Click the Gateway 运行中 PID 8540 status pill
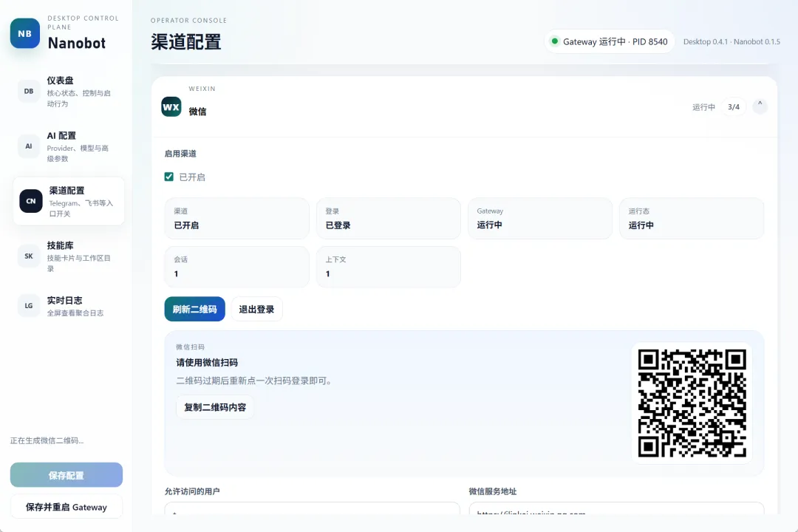 pos(610,41)
